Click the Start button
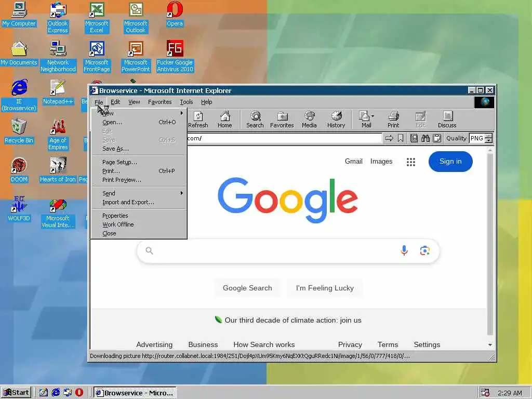 [16, 393]
